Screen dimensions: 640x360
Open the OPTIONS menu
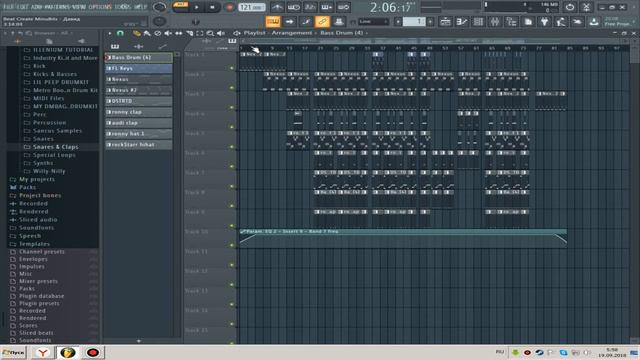point(100,7)
